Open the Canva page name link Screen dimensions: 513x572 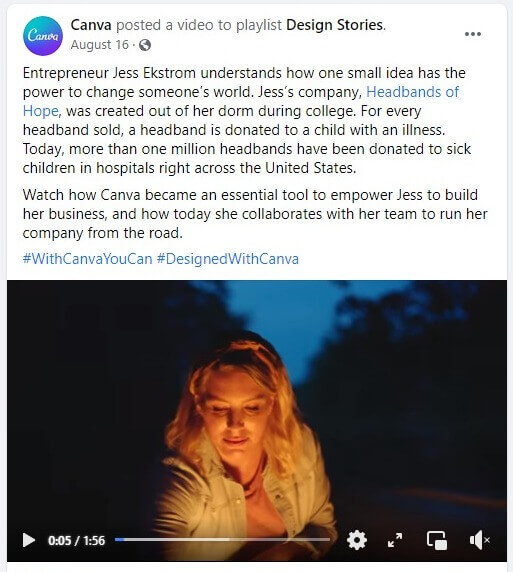coord(91,25)
